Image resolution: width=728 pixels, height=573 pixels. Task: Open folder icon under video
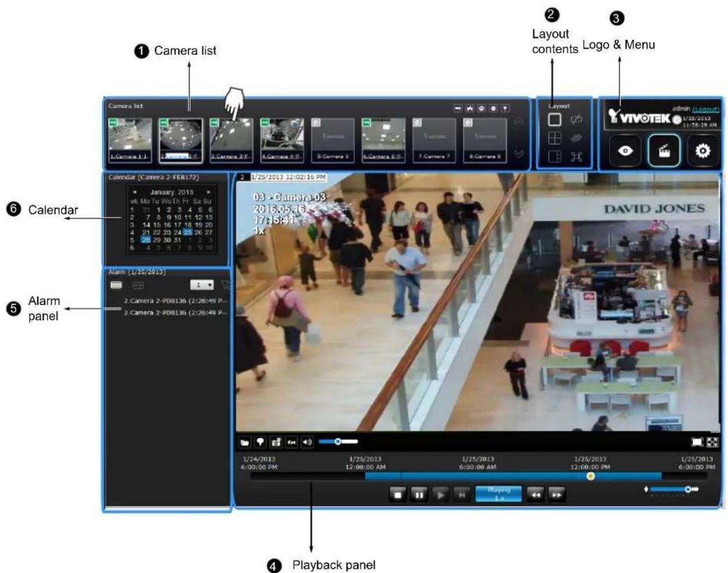coord(245,442)
